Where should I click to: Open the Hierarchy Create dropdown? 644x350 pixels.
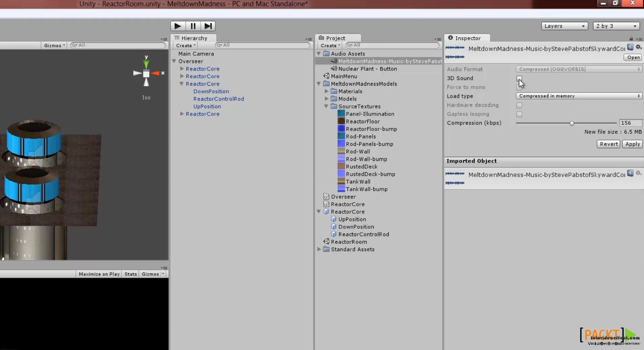185,45
